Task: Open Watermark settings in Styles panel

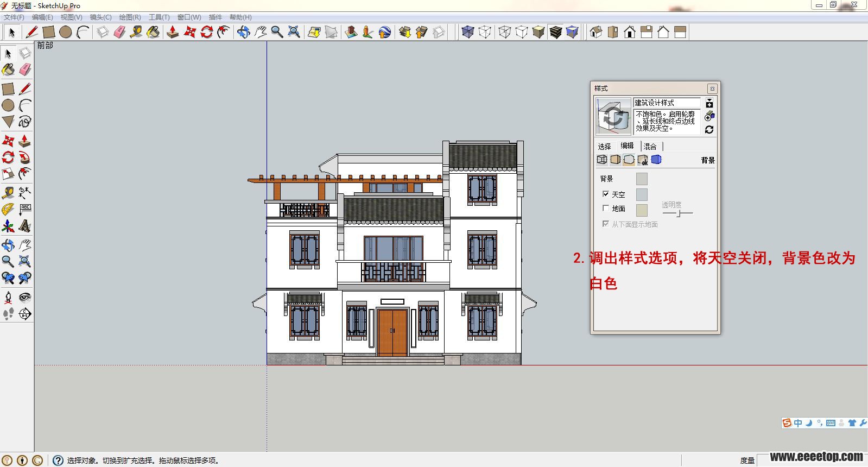Action: coord(643,160)
